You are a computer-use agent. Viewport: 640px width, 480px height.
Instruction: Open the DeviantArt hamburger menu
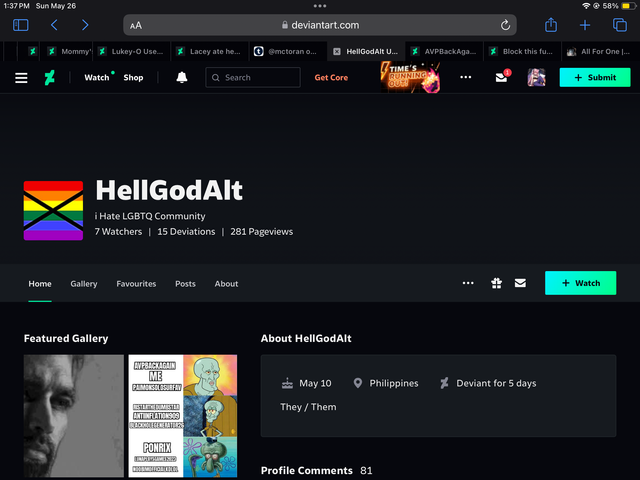tap(21, 78)
